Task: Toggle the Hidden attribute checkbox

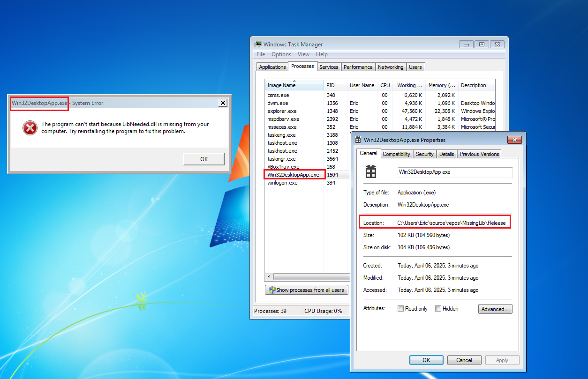Action: click(x=438, y=309)
